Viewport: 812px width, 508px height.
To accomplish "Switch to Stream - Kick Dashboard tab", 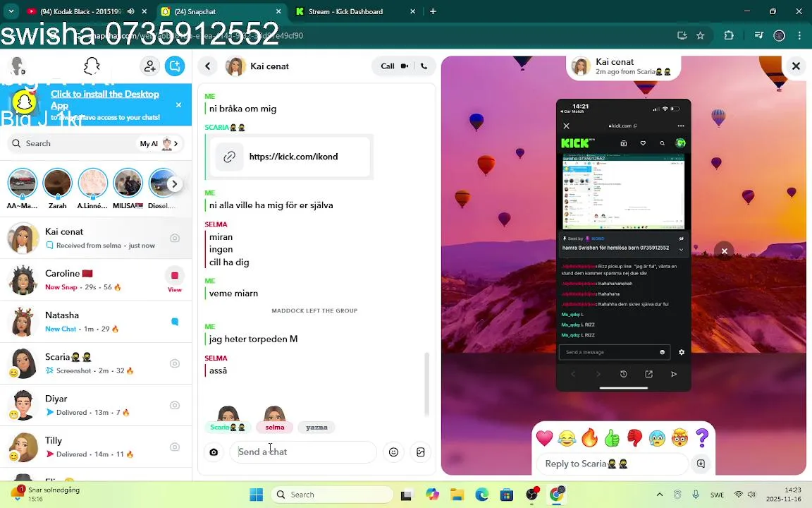I will 355,11.
